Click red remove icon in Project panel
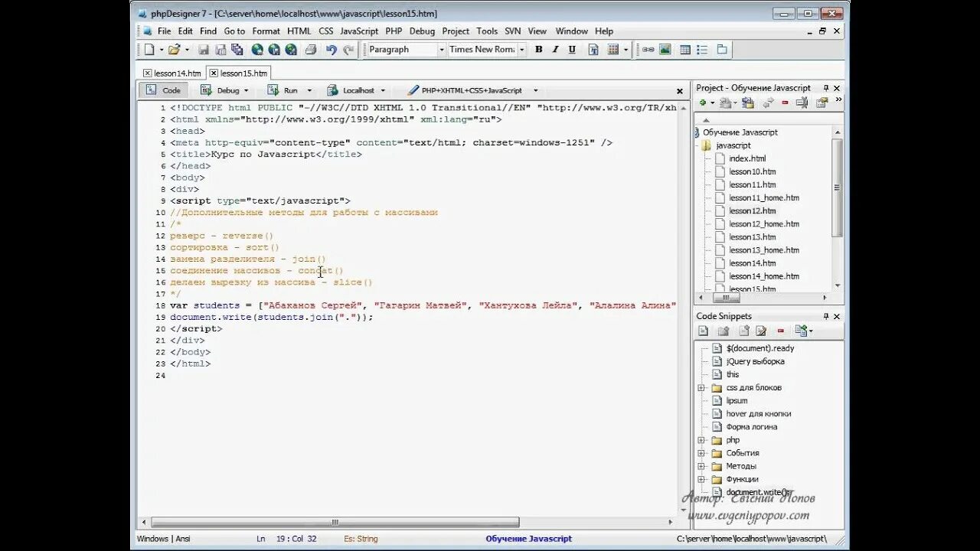This screenshot has height=551, width=980. point(785,103)
